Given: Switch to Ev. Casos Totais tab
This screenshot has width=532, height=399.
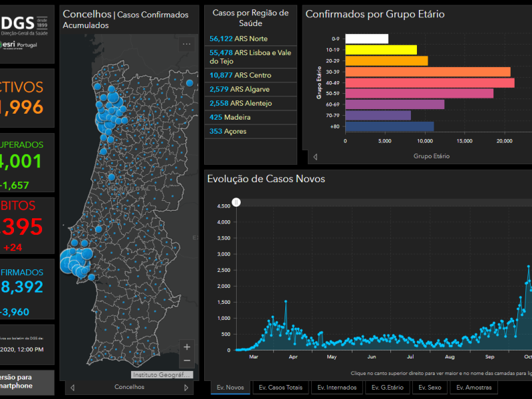Looking at the screenshot, I should (x=281, y=388).
